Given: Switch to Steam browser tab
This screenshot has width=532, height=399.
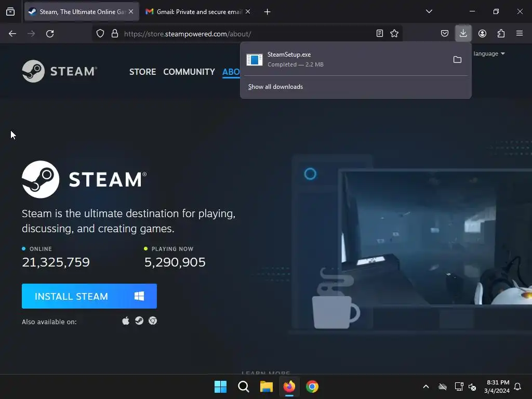Looking at the screenshot, I should pyautogui.click(x=82, y=11).
